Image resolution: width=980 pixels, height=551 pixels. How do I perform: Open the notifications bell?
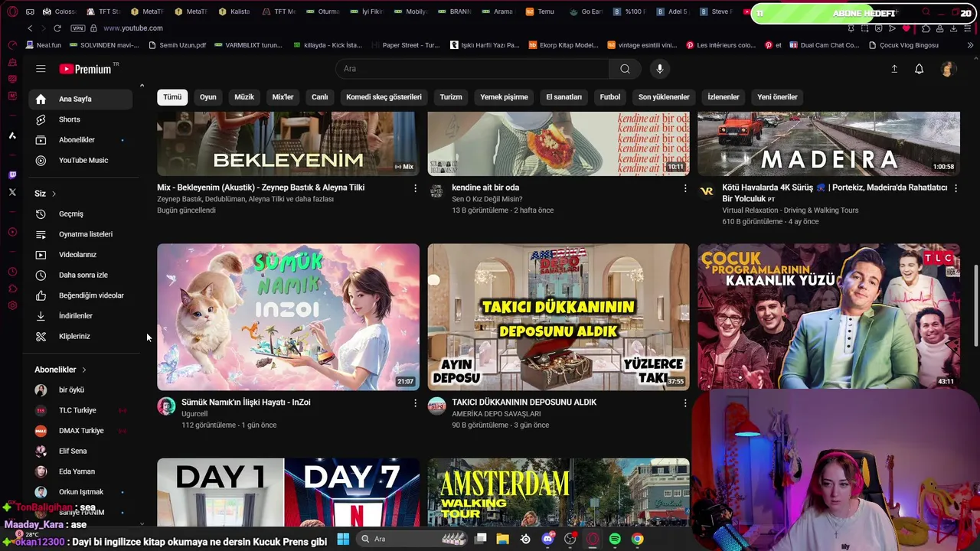coord(920,69)
